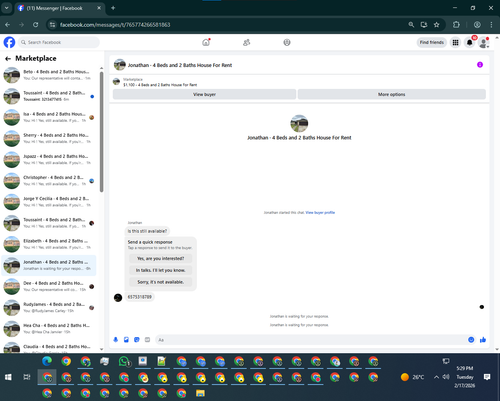
Task: Focus the Search Facebook field
Action: [59, 42]
